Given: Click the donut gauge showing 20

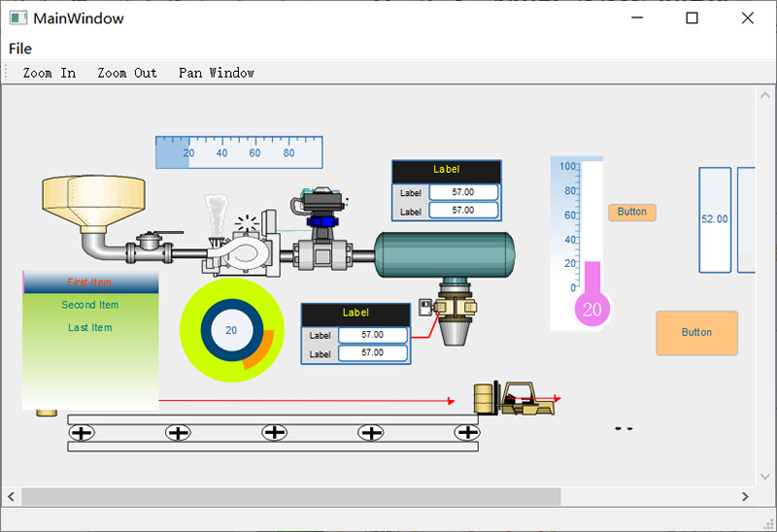Looking at the screenshot, I should click(231, 330).
